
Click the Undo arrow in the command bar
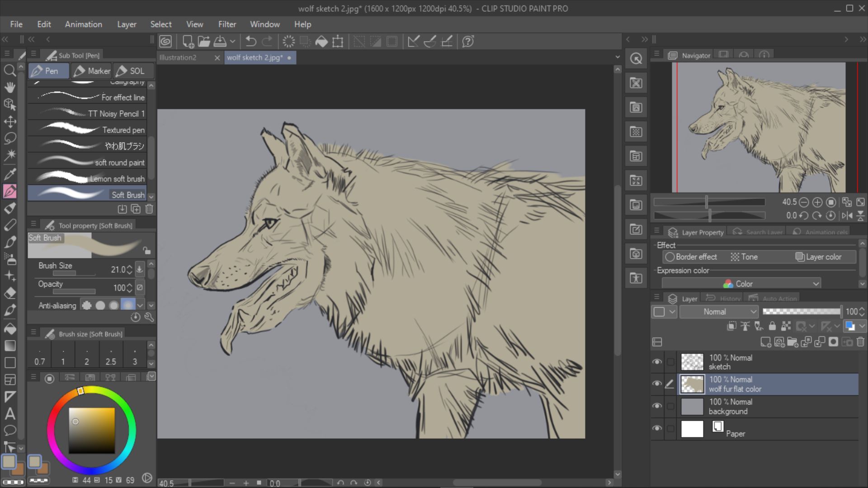pyautogui.click(x=250, y=42)
